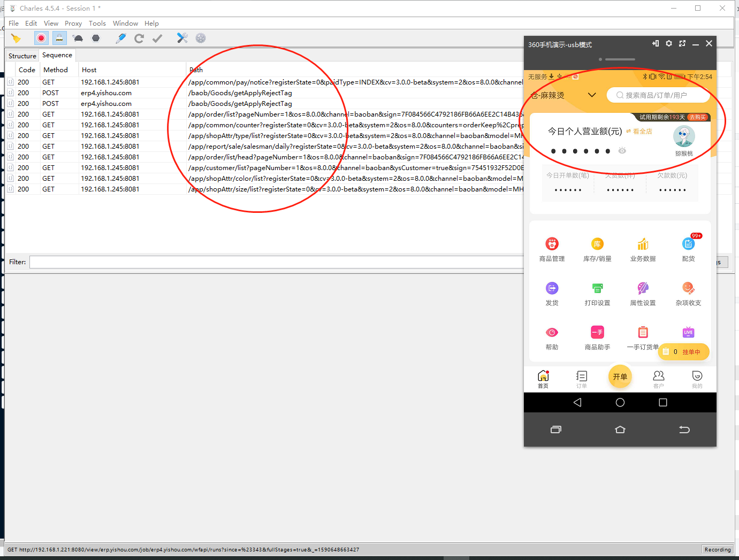Select the /app/common/counter request row

tap(264, 125)
